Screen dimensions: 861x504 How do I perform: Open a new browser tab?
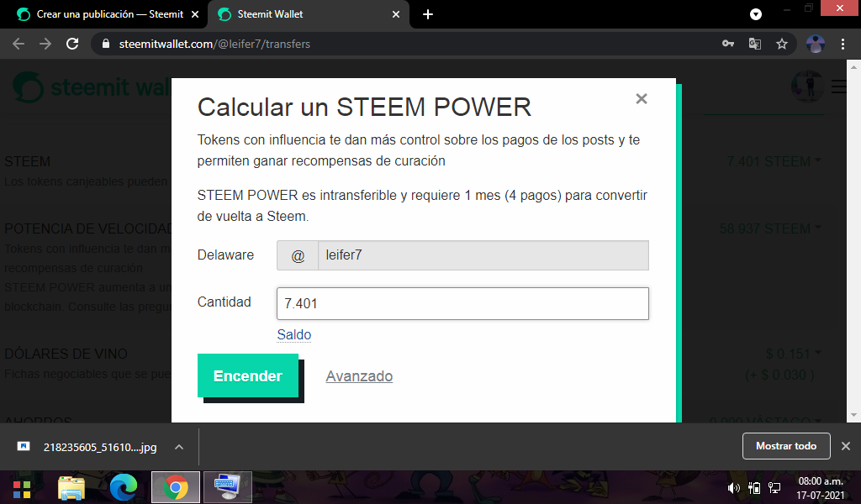428,14
